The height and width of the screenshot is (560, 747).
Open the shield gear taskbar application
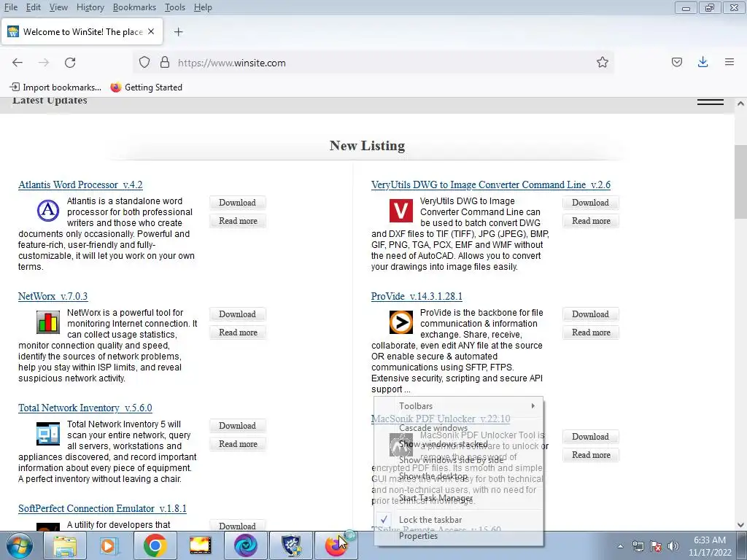(291, 545)
